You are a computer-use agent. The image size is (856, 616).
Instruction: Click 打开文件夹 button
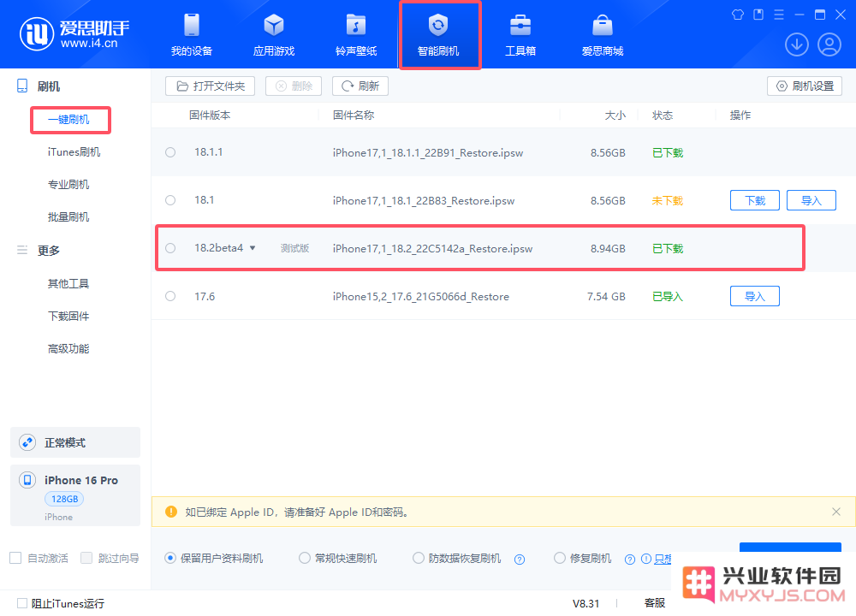211,86
